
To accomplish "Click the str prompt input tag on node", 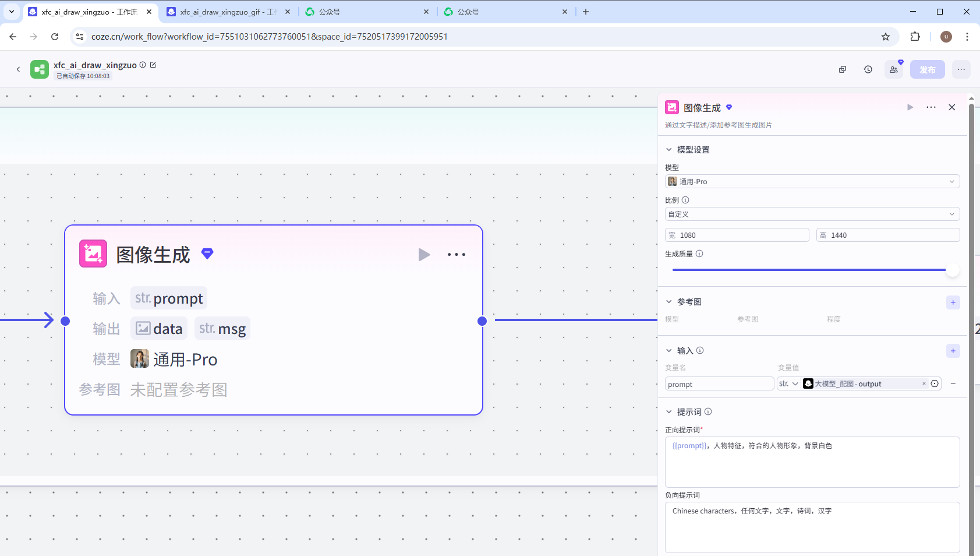I will (169, 298).
